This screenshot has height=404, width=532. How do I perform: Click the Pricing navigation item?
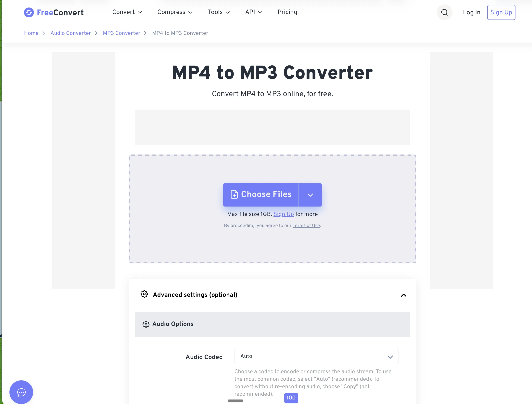click(x=287, y=12)
